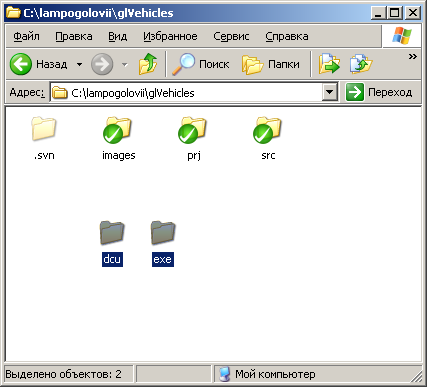427x387 pixels.
Task: Open the Вид menu
Action: pos(118,36)
